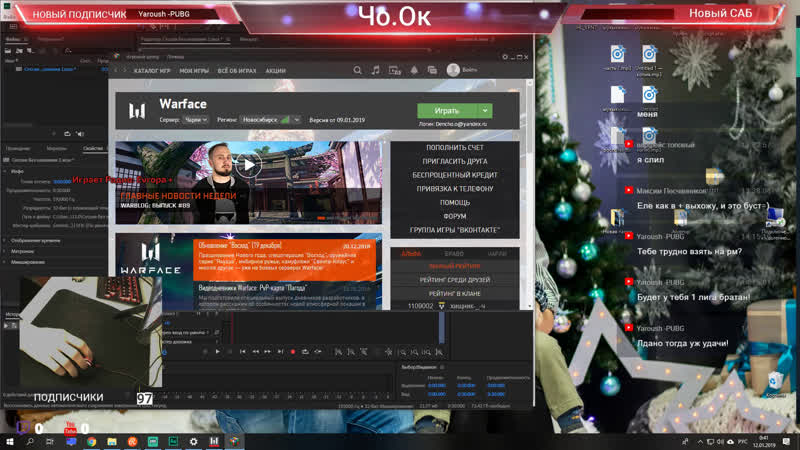
Task: Open РЕЙТИНГ СРЕДИ ДРУЗЕЙ
Action: pos(455,280)
